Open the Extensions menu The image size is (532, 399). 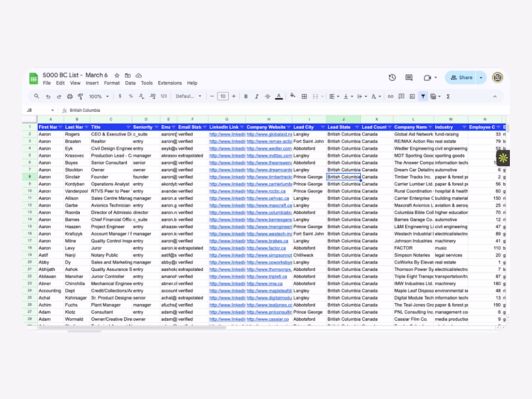pyautogui.click(x=170, y=83)
